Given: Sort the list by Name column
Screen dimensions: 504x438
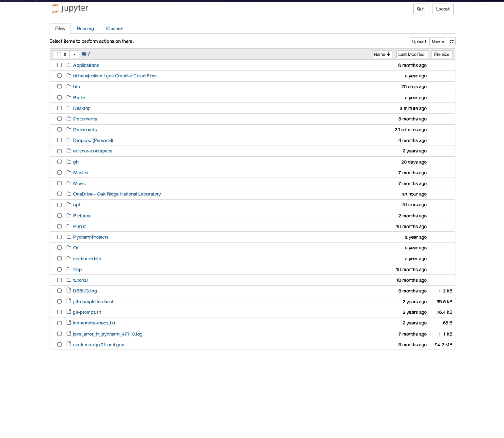Looking at the screenshot, I should tap(381, 54).
